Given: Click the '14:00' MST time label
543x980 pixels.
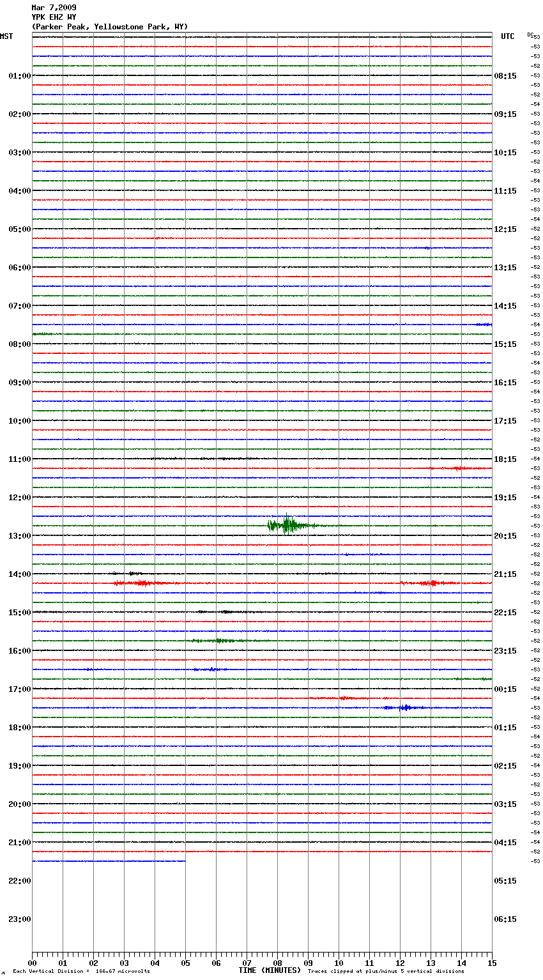Looking at the screenshot, I should [x=20, y=574].
